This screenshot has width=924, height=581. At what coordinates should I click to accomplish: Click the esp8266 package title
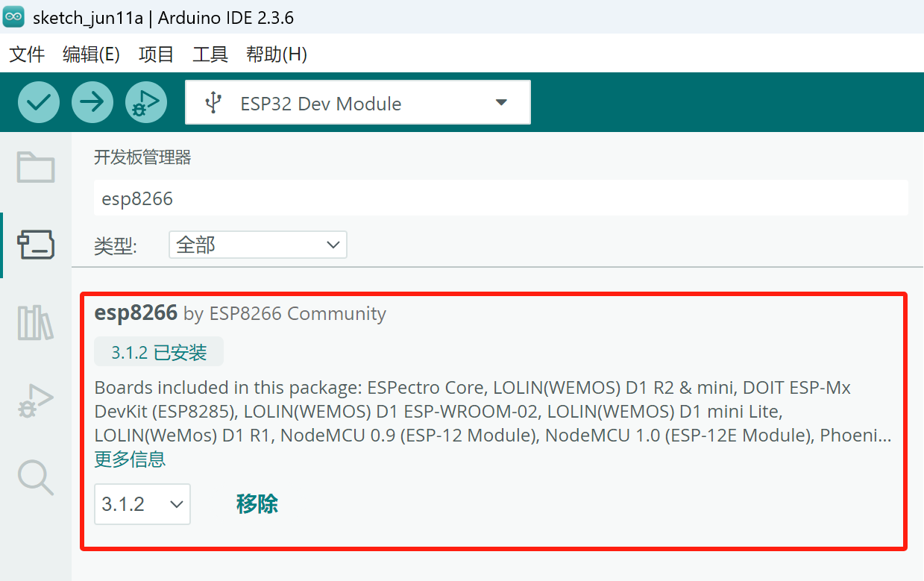click(x=136, y=313)
